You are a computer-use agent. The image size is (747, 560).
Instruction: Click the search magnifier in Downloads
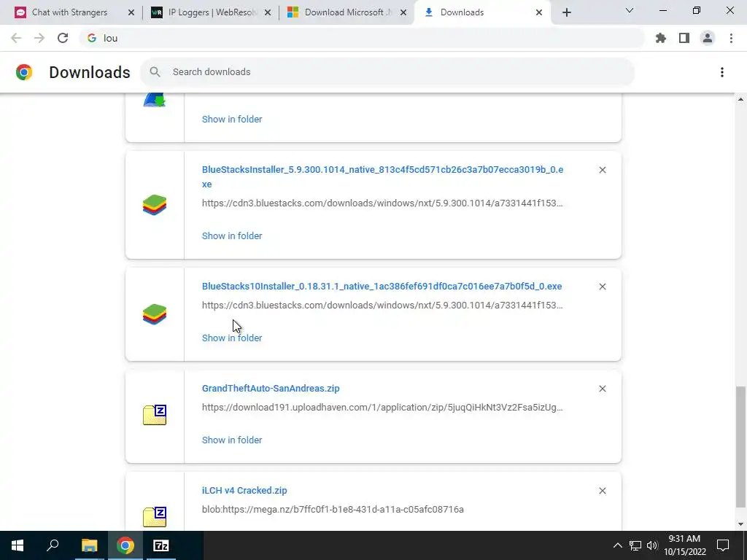pyautogui.click(x=155, y=72)
